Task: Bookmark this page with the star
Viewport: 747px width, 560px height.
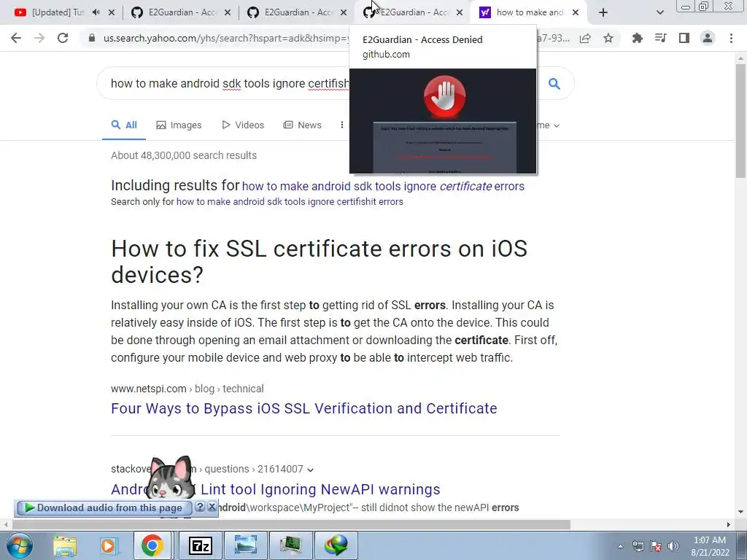Action: (608, 38)
